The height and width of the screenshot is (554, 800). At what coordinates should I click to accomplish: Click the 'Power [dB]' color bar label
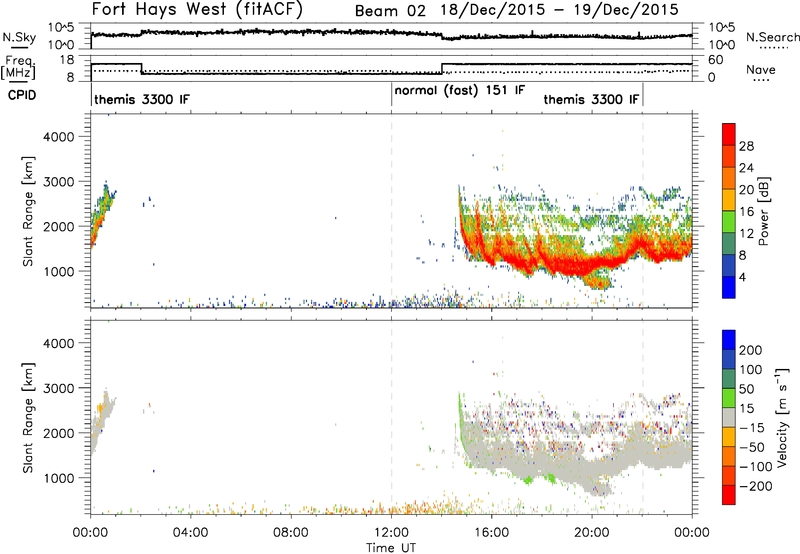(763, 211)
